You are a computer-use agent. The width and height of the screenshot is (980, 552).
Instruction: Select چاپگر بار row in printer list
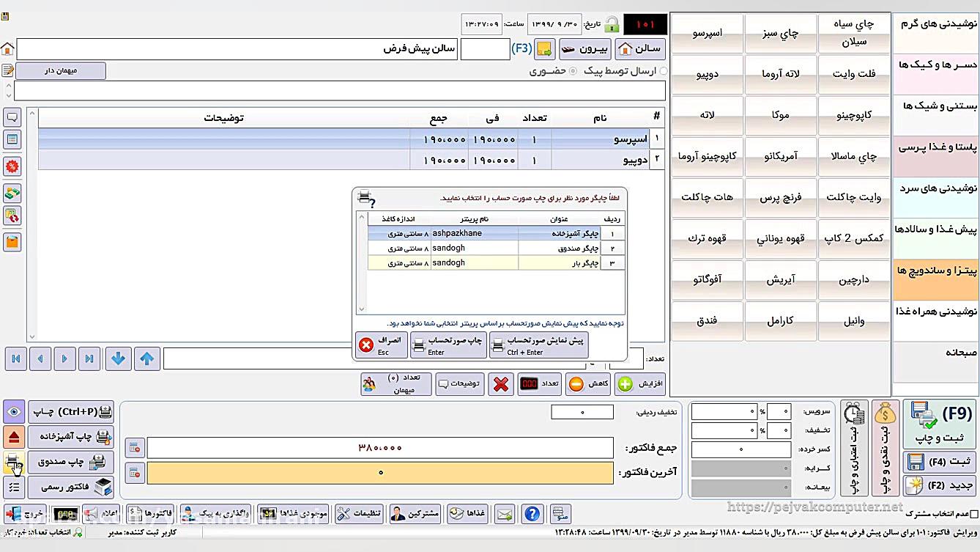(x=496, y=263)
